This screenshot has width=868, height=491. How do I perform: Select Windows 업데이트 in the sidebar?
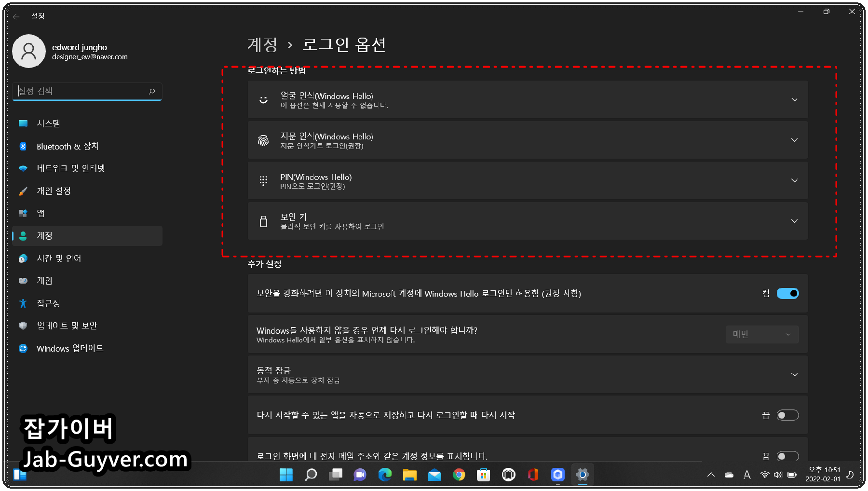[x=70, y=348]
